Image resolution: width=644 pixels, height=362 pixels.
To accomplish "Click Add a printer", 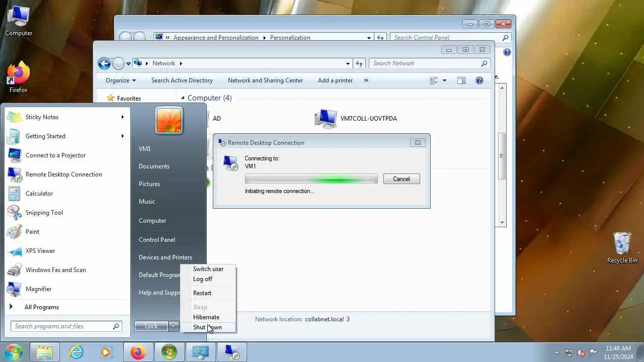I will (335, 80).
